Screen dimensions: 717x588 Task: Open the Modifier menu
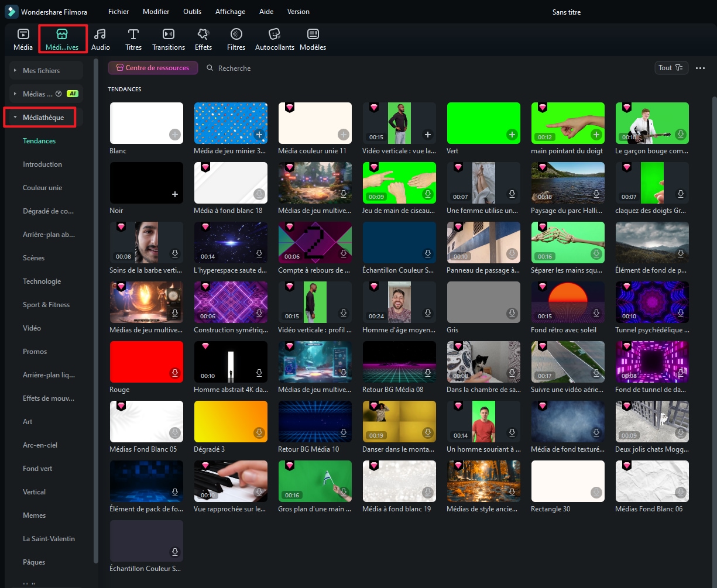(156, 12)
